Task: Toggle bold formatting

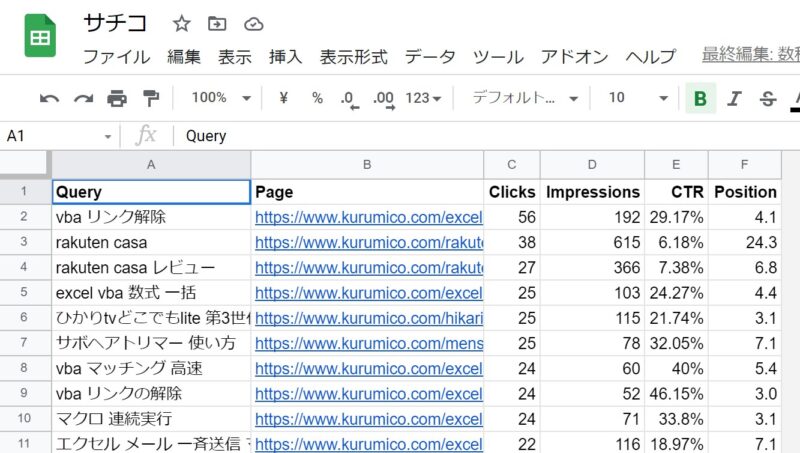Action: pos(700,98)
